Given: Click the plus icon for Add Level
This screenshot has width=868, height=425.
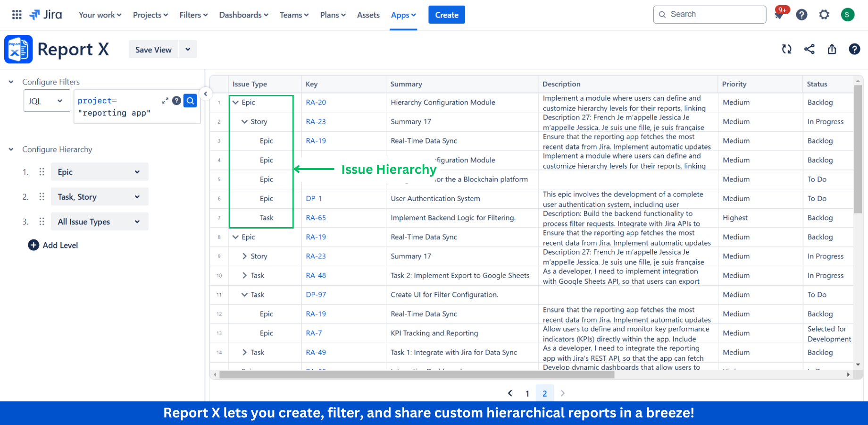Looking at the screenshot, I should tap(33, 245).
